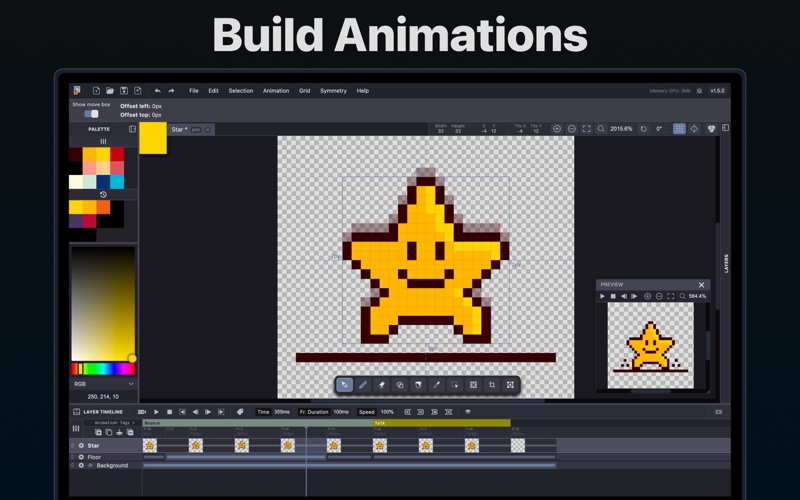Play the animation in the Preview window
The image size is (800, 500).
[602, 296]
